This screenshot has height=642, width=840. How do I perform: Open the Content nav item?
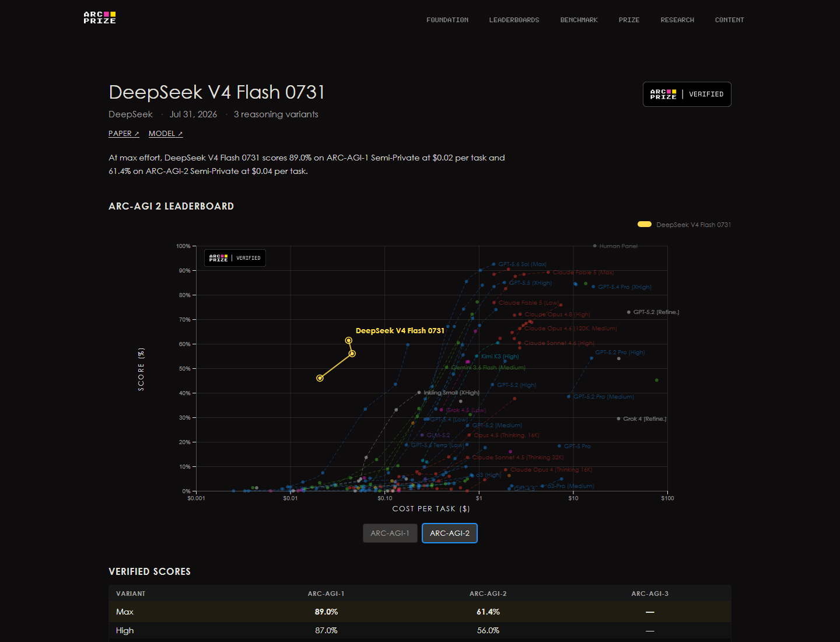point(729,20)
